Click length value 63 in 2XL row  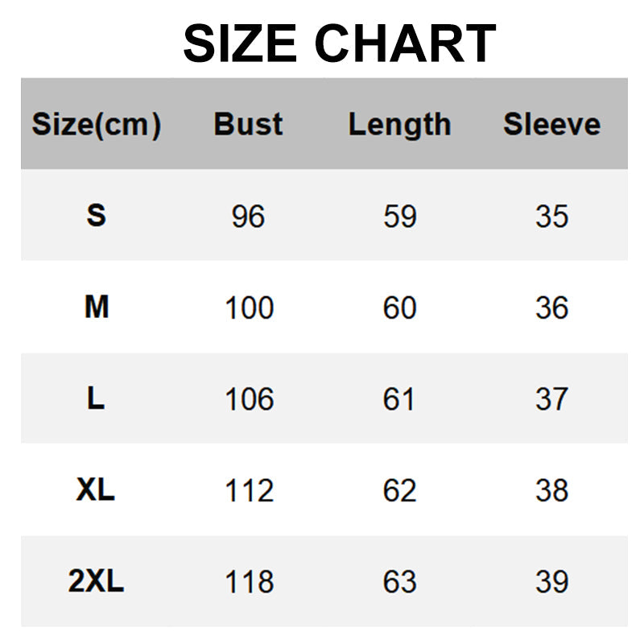pyautogui.click(x=399, y=581)
